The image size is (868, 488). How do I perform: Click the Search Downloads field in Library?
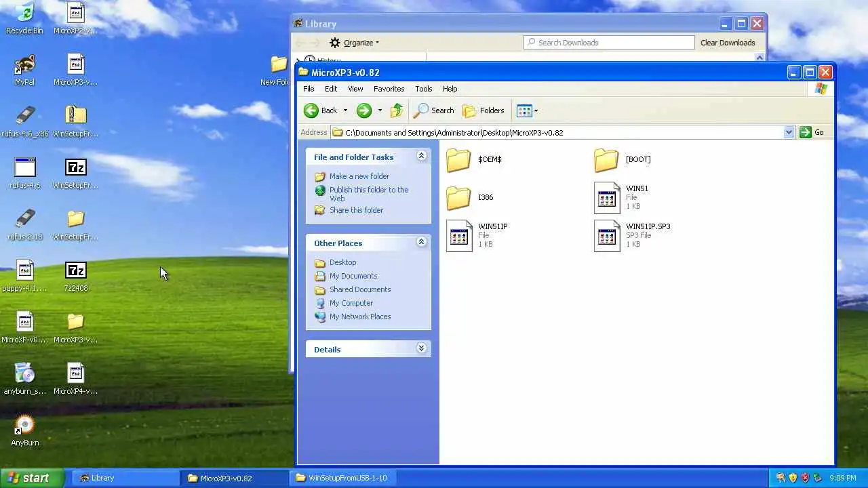(609, 43)
